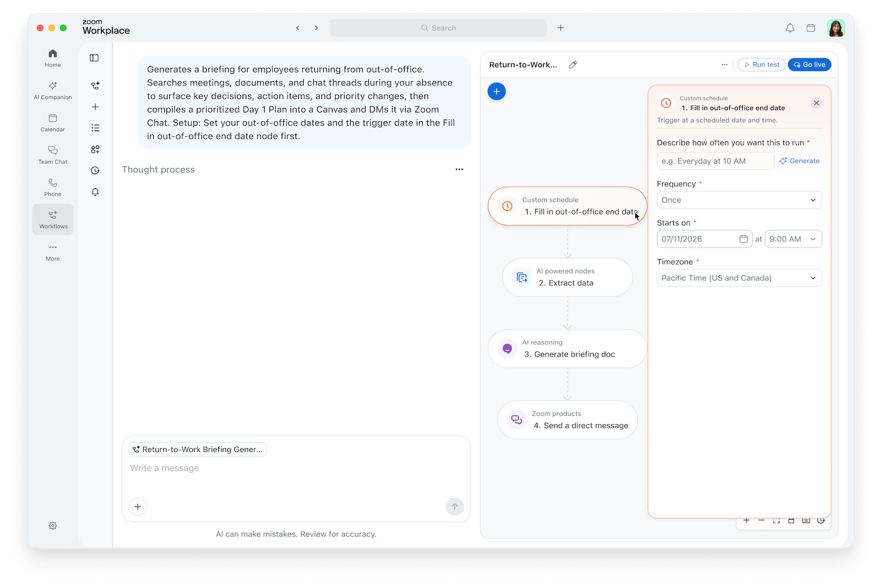Click the new AI workflow sparkle icon
This screenshot has height=588, width=882.
95,85
